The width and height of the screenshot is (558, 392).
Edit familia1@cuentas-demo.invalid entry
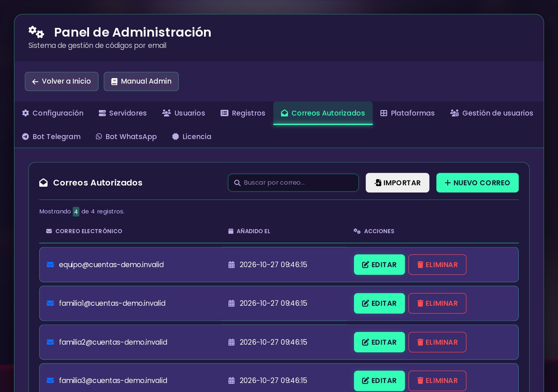379,303
